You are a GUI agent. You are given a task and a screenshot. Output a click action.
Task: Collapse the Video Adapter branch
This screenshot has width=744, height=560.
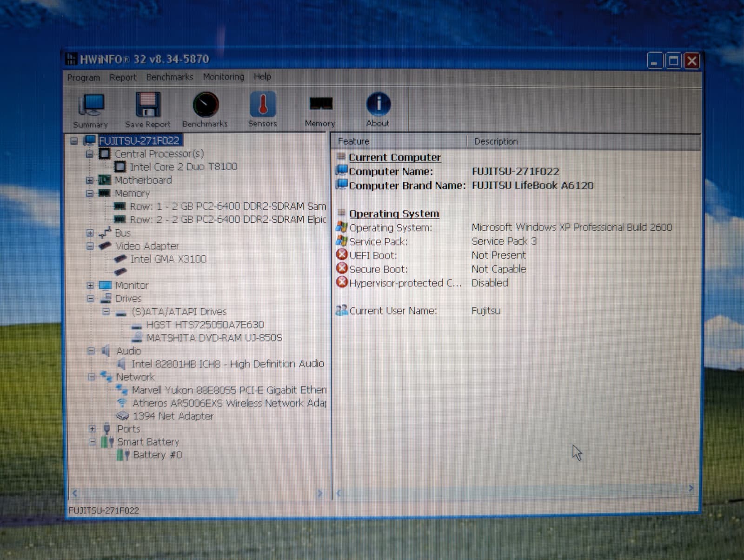click(x=90, y=246)
